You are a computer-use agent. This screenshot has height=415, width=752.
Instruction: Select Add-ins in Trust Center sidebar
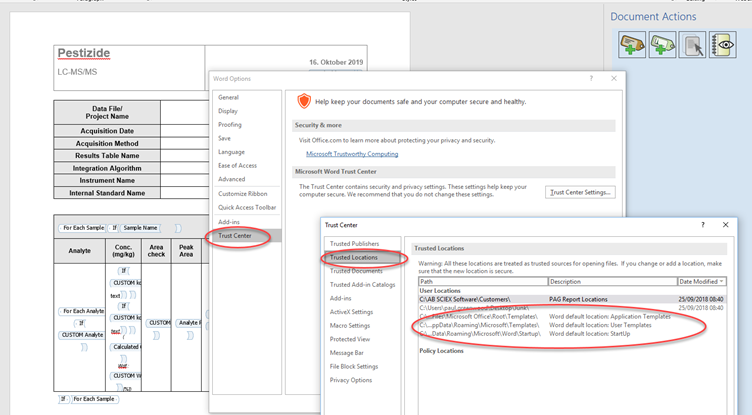[341, 298]
